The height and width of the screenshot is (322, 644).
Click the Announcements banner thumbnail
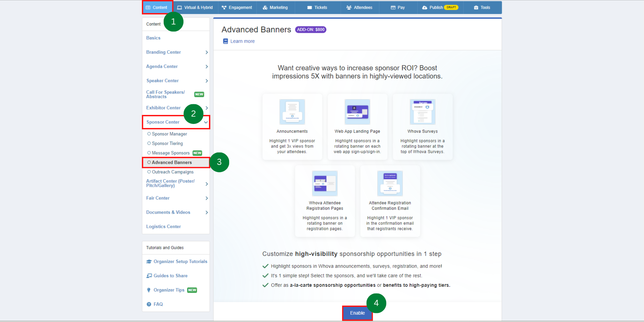pyautogui.click(x=292, y=112)
